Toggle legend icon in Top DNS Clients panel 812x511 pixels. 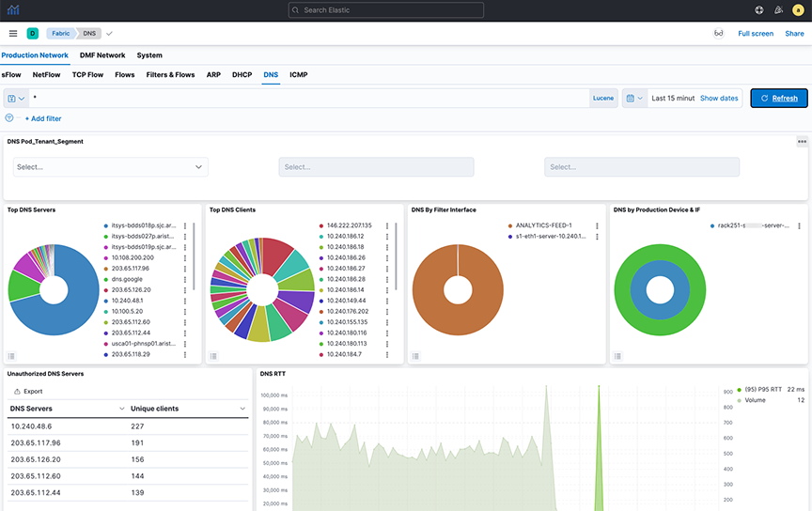[x=213, y=356]
